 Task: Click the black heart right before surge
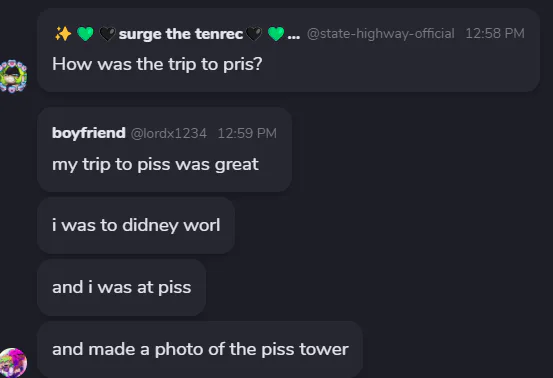coord(108,34)
